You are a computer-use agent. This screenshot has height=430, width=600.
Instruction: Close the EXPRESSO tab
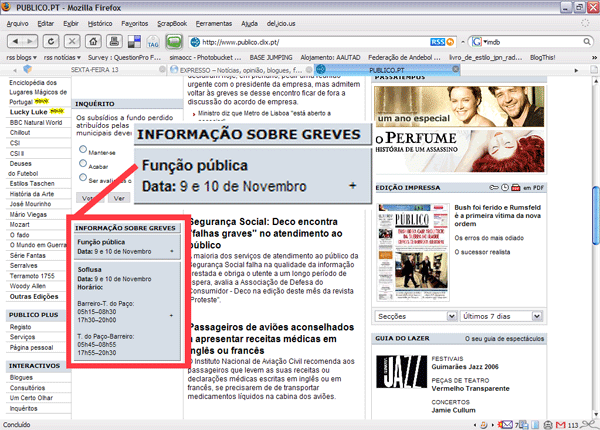(309, 70)
